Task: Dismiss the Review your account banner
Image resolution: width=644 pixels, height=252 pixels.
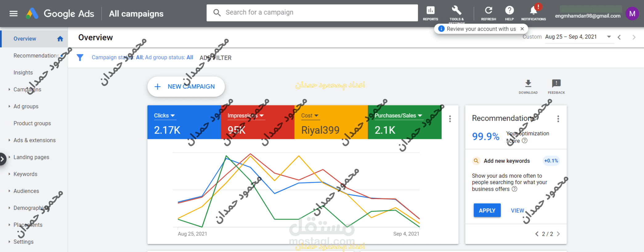Action: (522, 29)
